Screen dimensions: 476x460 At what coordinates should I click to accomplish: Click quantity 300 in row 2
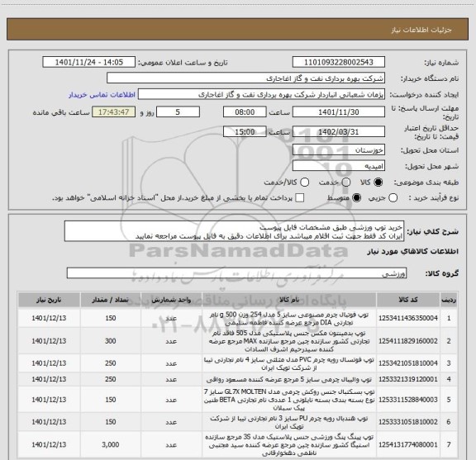click(111, 341)
